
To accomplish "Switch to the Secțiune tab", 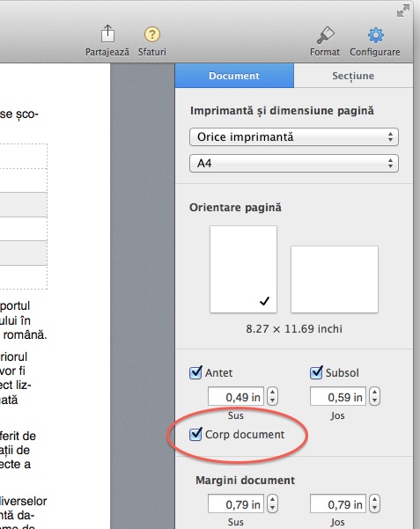I will [353, 76].
